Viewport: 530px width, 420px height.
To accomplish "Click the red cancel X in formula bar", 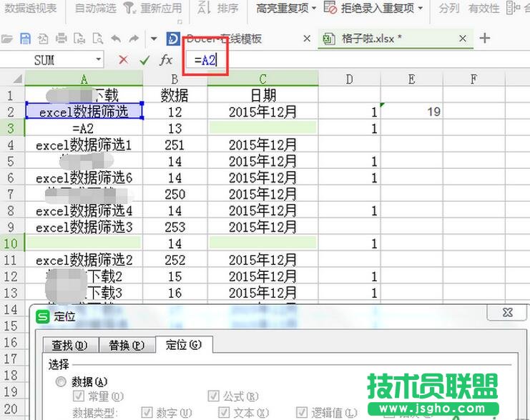I will pyautogui.click(x=123, y=60).
